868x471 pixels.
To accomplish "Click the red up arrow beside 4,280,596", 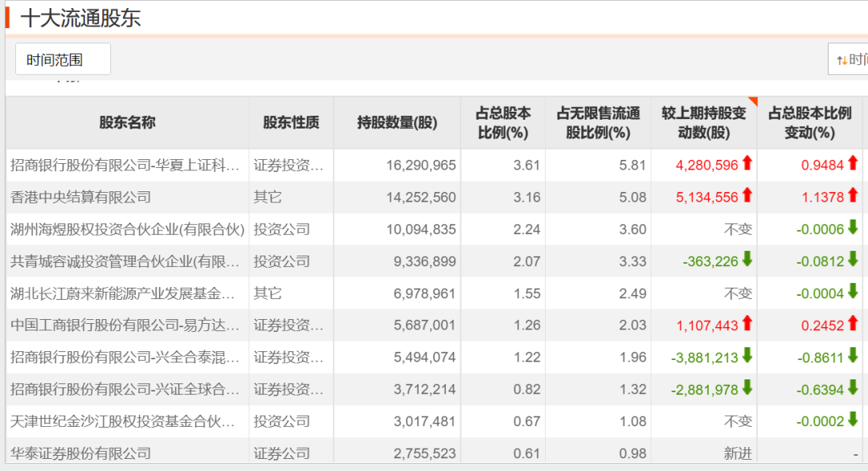I will coord(747,163).
